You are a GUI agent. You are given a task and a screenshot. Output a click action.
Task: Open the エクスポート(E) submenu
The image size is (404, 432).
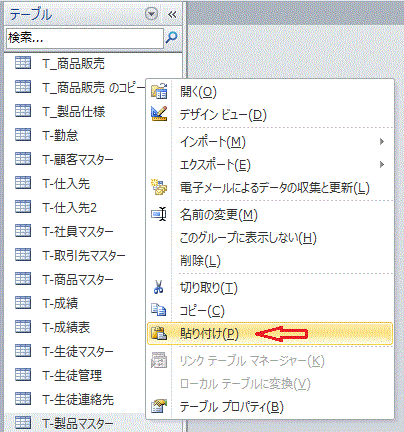[x=270, y=165]
